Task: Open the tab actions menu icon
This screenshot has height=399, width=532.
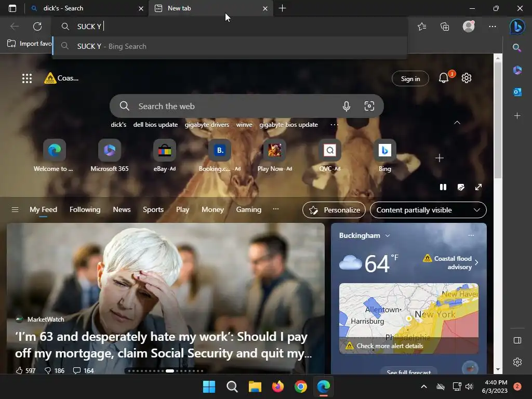Action: [12, 8]
